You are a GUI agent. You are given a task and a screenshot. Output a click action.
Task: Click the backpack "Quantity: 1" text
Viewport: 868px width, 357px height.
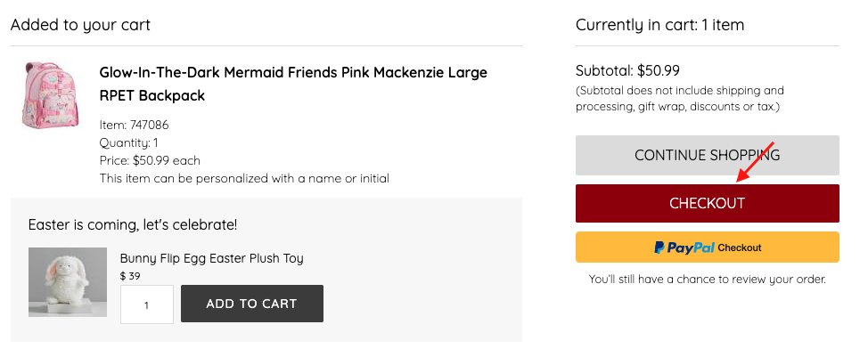click(129, 142)
